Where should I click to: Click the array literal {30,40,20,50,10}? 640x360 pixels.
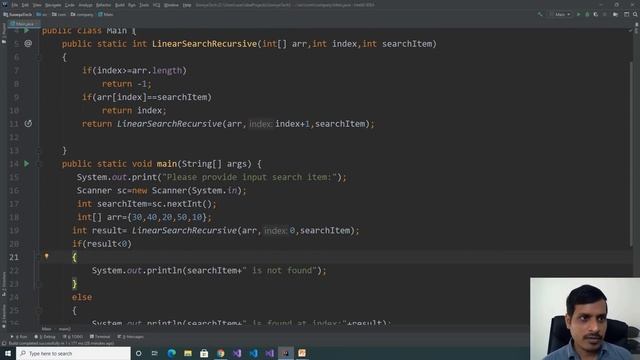click(x=167, y=217)
